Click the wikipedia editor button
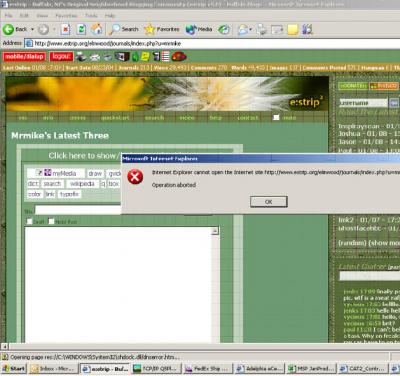400x376 pixels. point(82,184)
